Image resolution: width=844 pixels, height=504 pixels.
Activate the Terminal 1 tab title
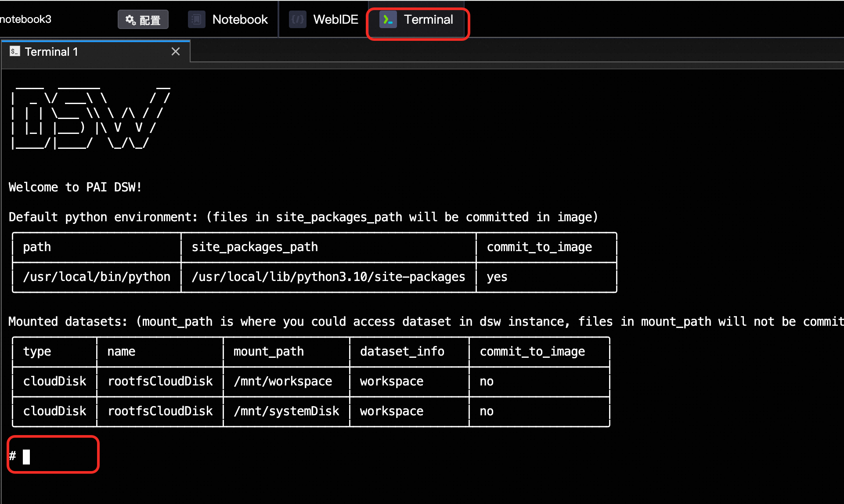click(51, 52)
